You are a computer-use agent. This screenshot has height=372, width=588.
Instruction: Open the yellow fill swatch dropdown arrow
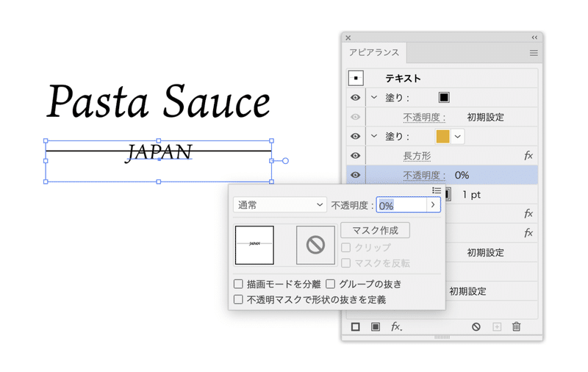(x=457, y=137)
